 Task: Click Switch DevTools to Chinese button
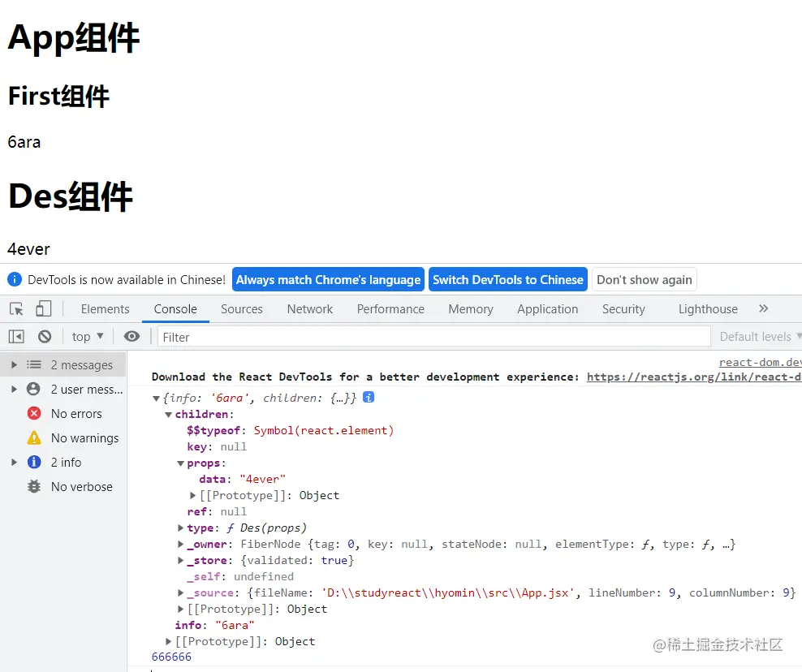pos(508,279)
